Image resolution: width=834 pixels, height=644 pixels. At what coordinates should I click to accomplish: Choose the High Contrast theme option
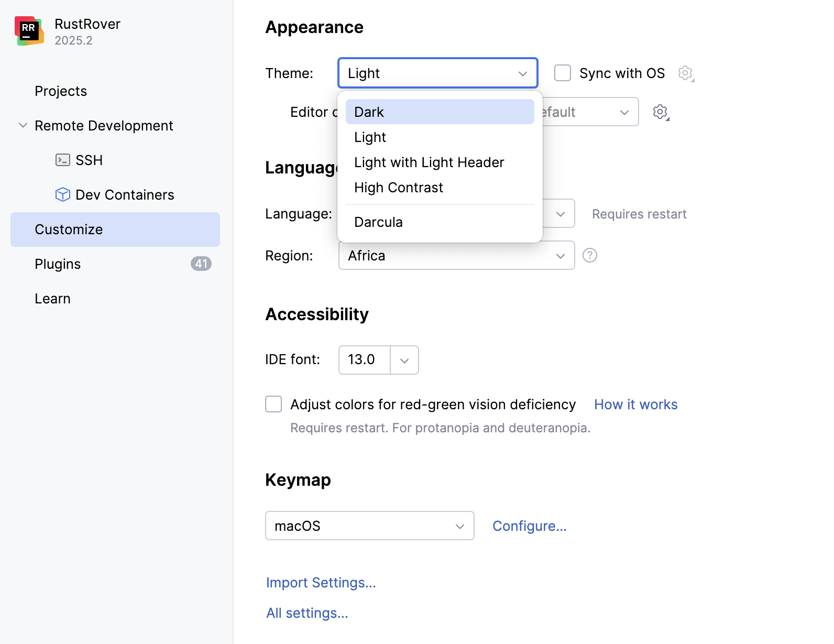click(399, 188)
